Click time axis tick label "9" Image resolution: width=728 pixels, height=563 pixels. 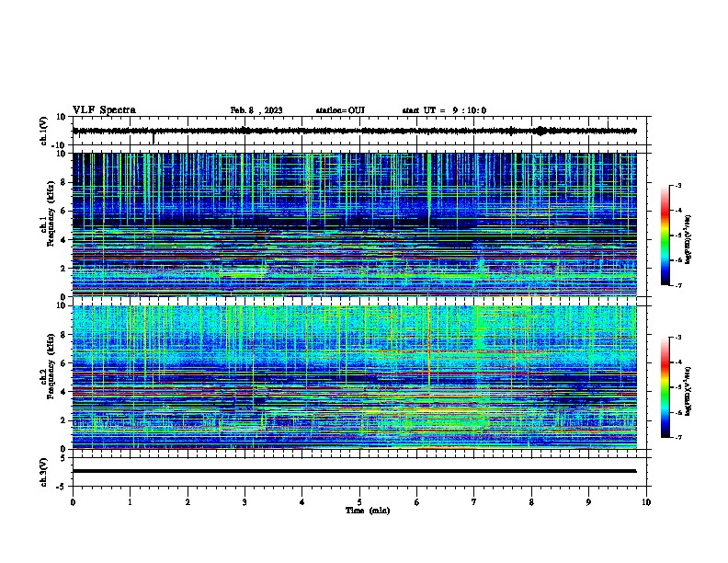[588, 502]
